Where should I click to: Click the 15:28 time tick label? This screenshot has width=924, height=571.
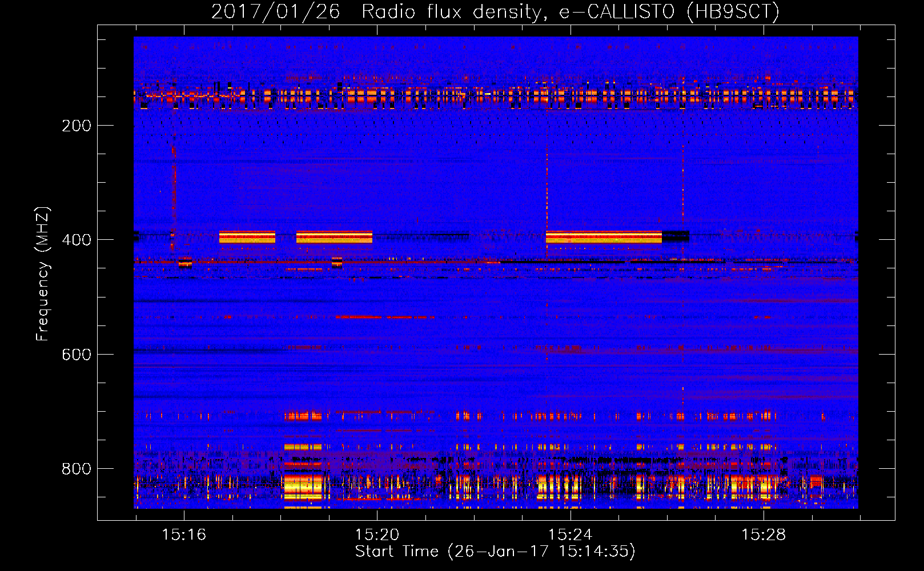click(x=764, y=534)
